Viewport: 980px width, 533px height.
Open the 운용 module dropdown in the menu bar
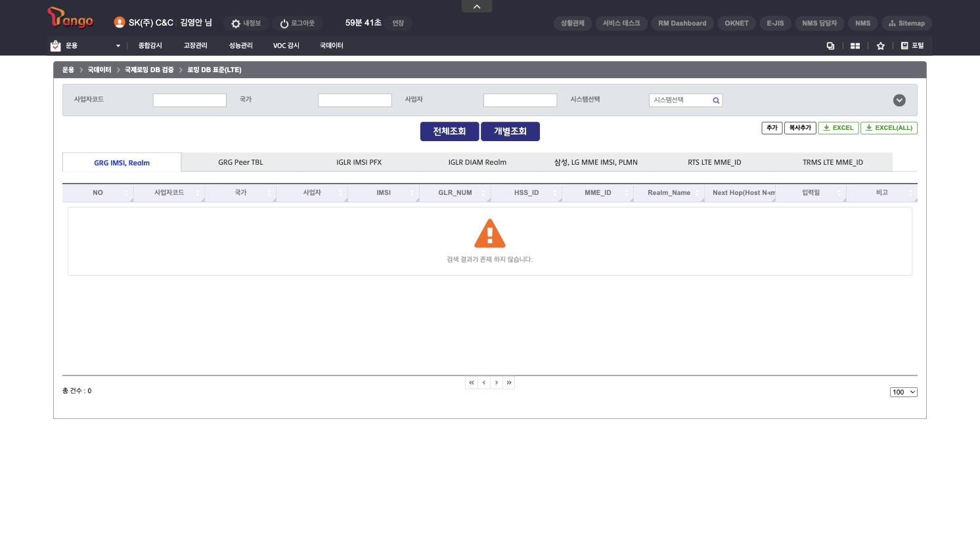85,46
